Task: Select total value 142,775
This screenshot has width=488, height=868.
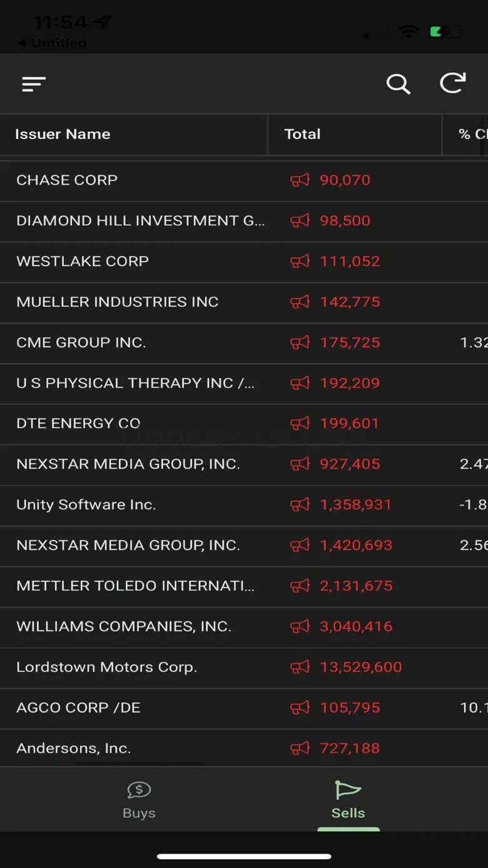Action: [350, 302]
